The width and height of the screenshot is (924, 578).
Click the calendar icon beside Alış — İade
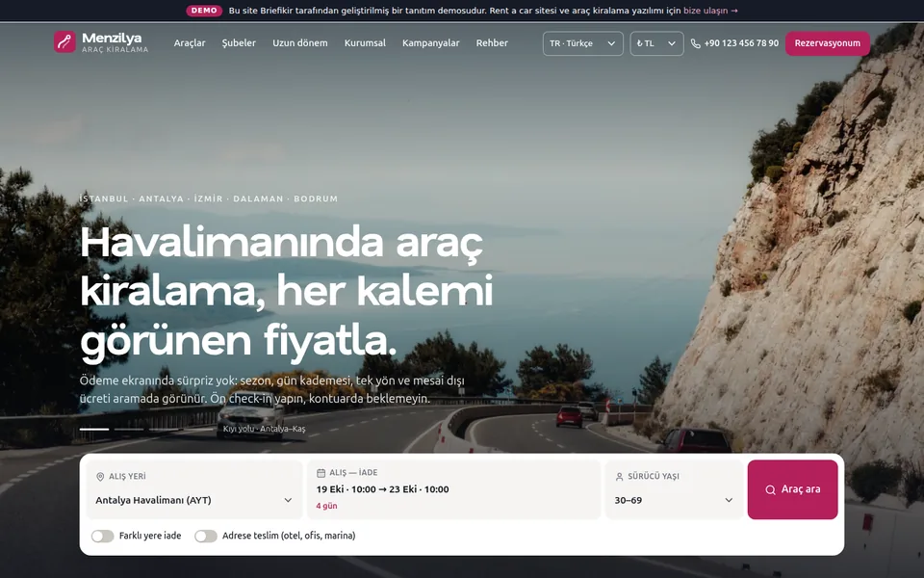(x=321, y=473)
